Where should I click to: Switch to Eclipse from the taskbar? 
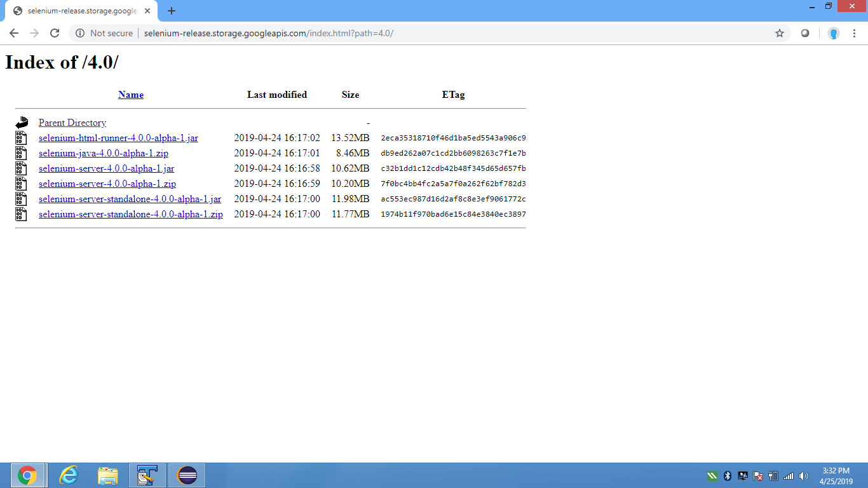click(187, 475)
